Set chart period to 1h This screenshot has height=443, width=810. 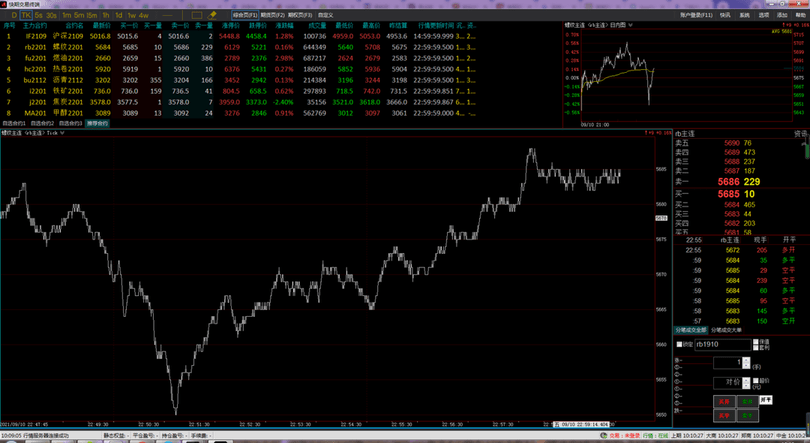pyautogui.click(x=105, y=15)
